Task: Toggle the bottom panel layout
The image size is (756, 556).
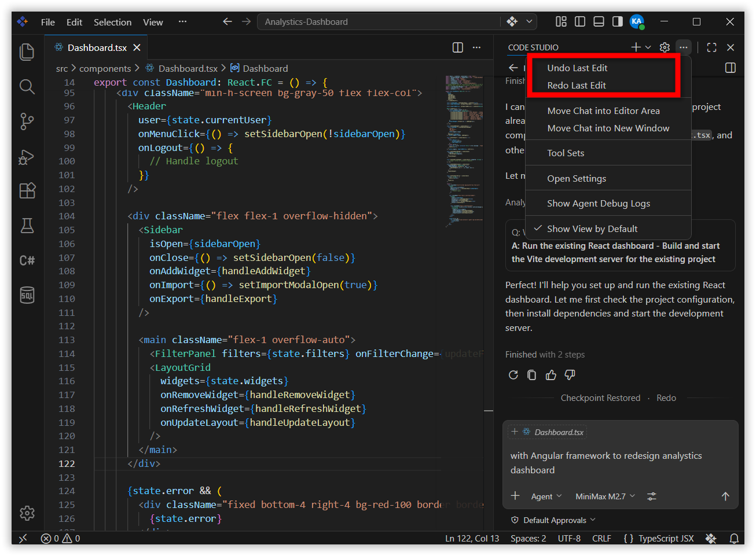Action: pyautogui.click(x=599, y=22)
